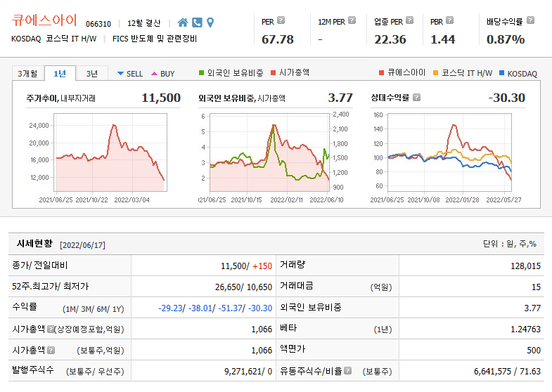Click the 액면가 value 500
Image resolution: width=552 pixels, height=392 pixels.
click(x=534, y=350)
